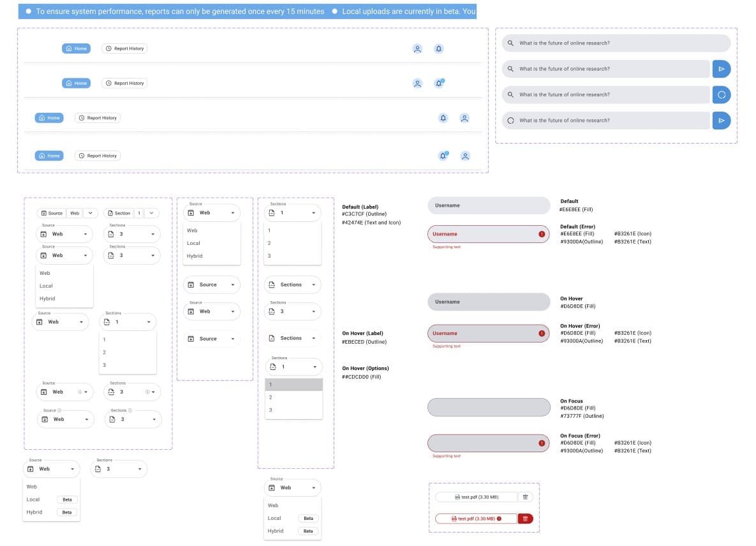Click the badged bell icon that follows a user icon
This screenshot has width=756, height=546.
(439, 83)
